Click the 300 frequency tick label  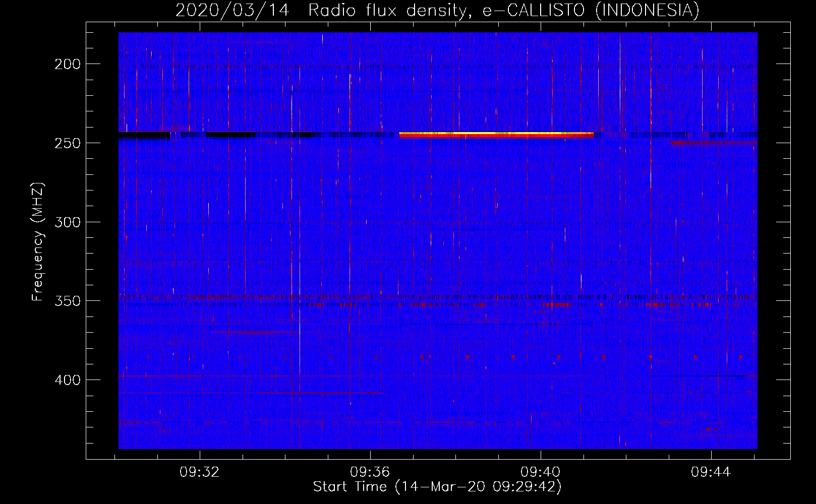[68, 222]
